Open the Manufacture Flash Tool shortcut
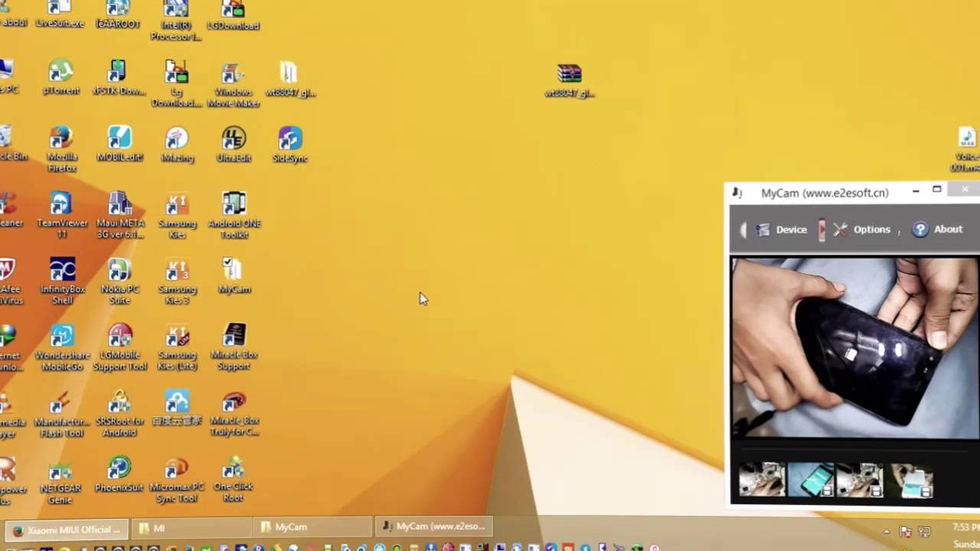The height and width of the screenshot is (551, 980). (x=62, y=415)
